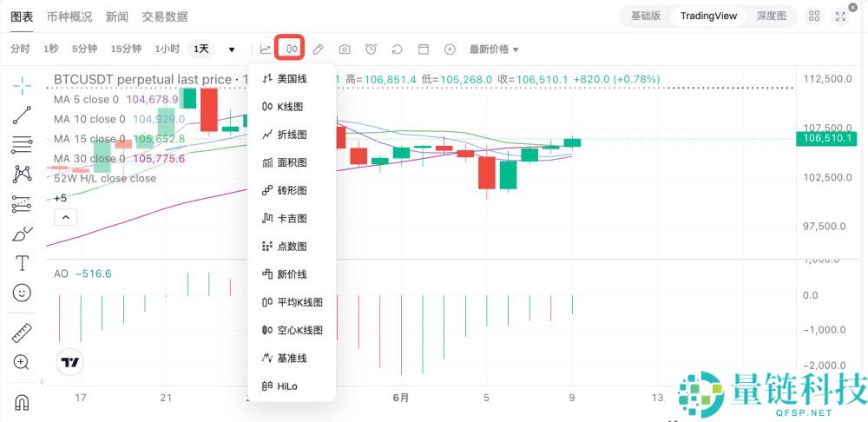The image size is (868, 422).
Task: Click the 106,510.1 current price label
Action: pos(826,138)
